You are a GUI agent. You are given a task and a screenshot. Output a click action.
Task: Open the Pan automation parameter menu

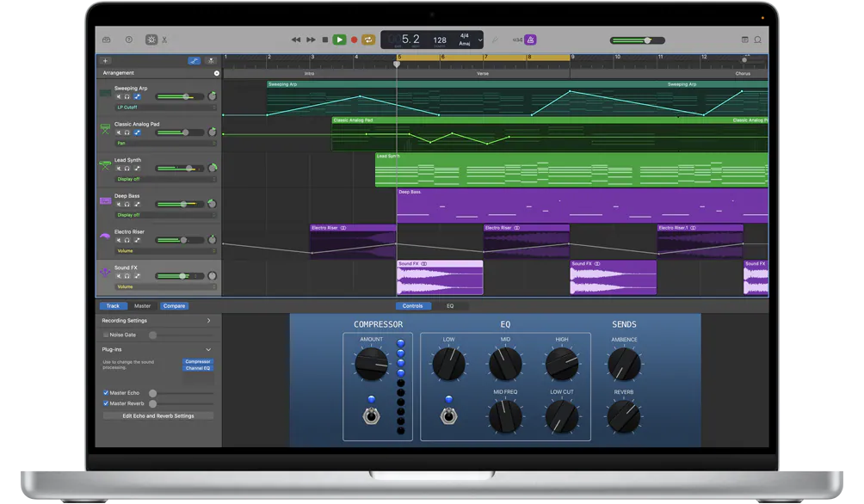coord(165,144)
